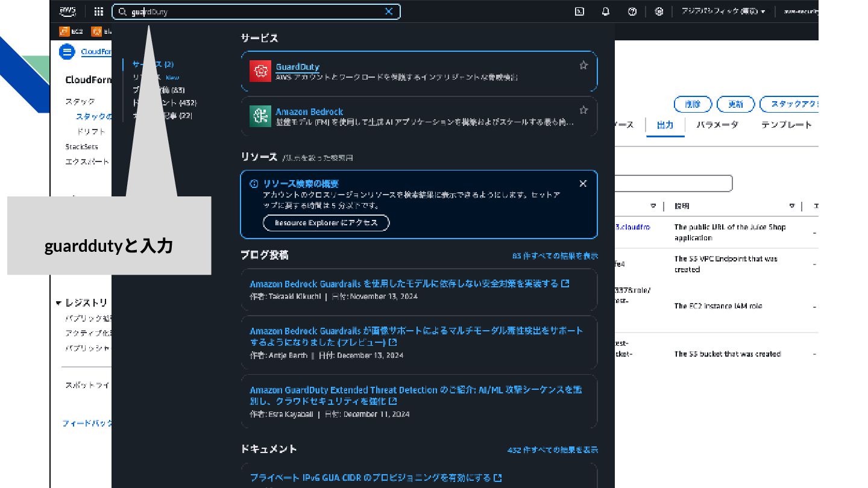
Task: Open the account menu at top right
Action: point(800,11)
